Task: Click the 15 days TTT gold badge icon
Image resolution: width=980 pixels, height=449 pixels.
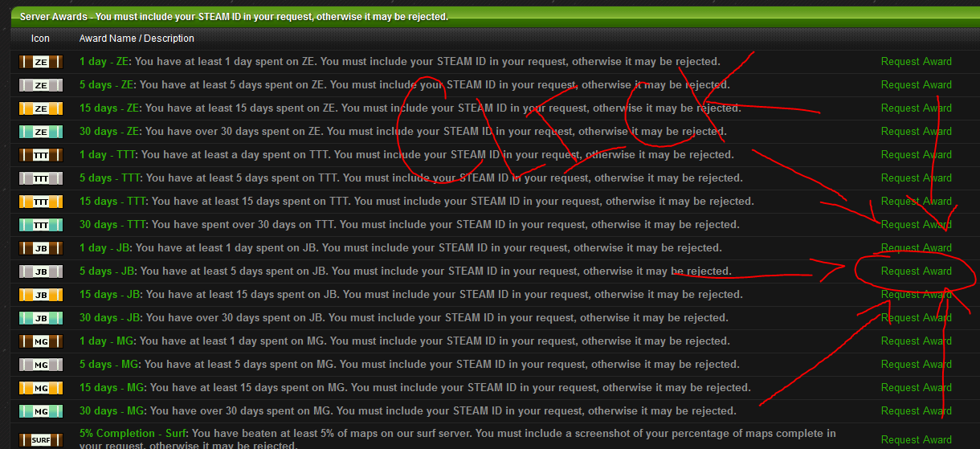Action: (x=40, y=202)
